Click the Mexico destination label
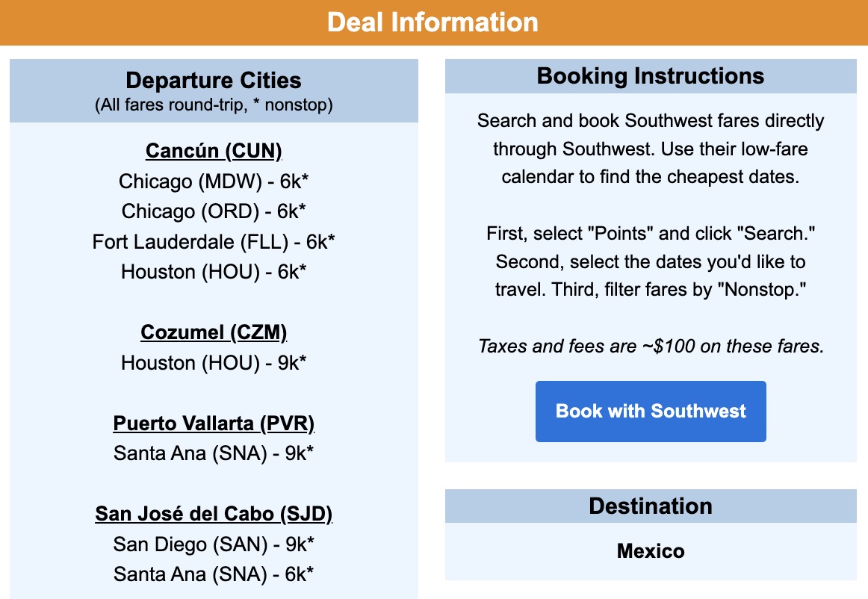 pos(650,551)
